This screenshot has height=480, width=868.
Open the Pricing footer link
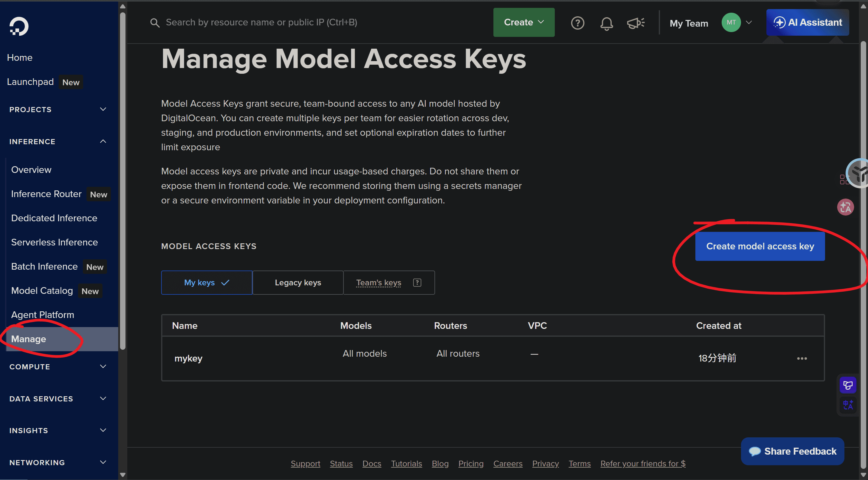click(471, 463)
